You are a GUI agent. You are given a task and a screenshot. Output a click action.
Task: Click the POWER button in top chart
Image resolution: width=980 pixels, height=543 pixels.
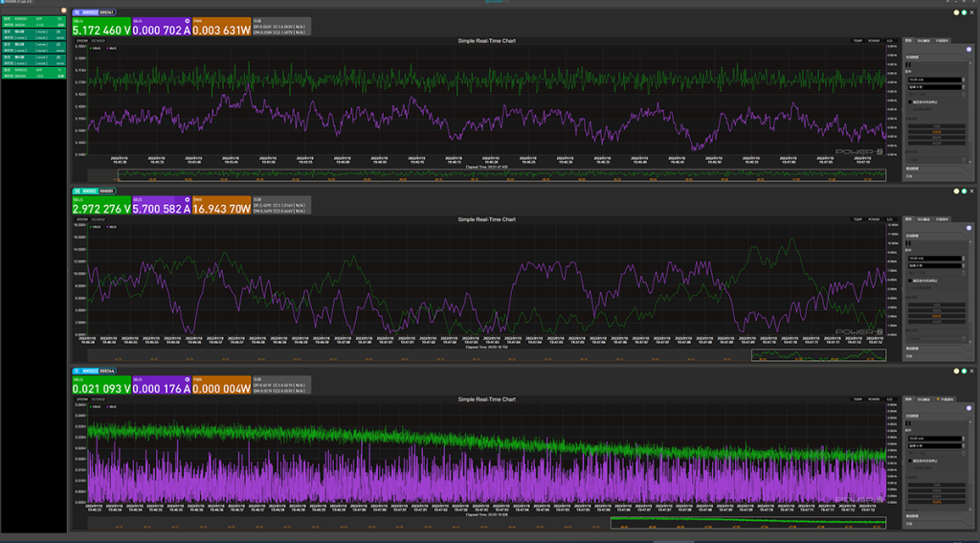874,40
